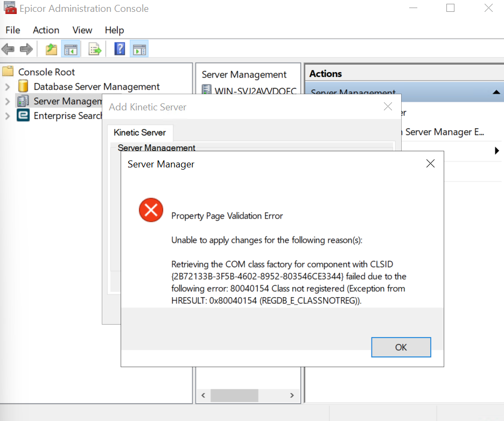The height and width of the screenshot is (421, 504).
Task: Toggle Show/Hide Action Pane toolbar icon
Action: click(139, 49)
